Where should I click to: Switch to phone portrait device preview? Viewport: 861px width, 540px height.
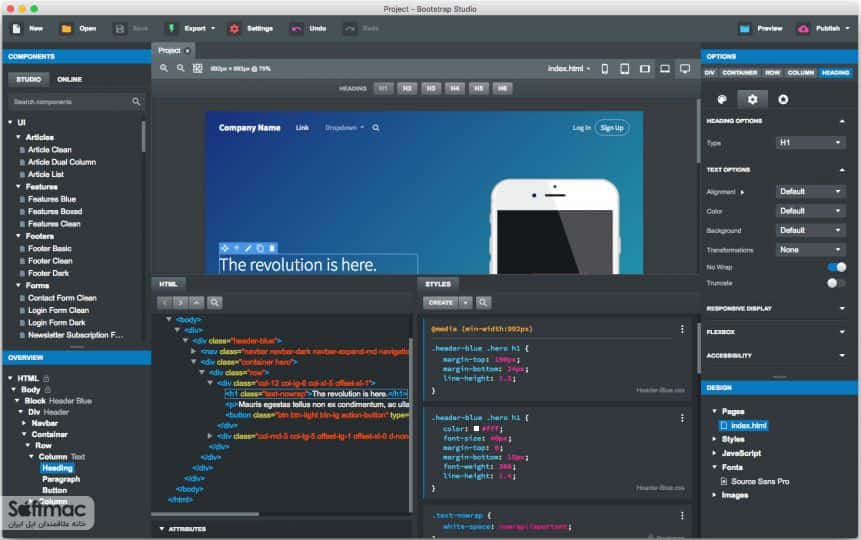(605, 69)
